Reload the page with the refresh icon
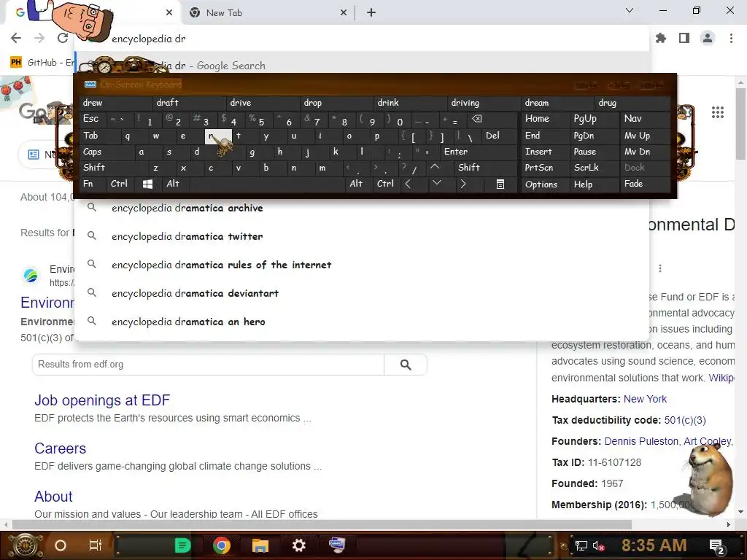747x560 pixels. pyautogui.click(x=63, y=38)
